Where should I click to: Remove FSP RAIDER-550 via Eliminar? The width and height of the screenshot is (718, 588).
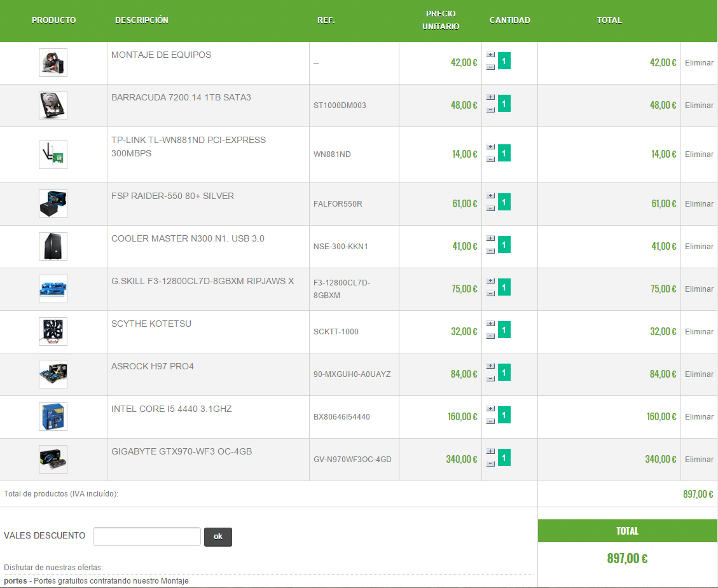click(x=699, y=203)
